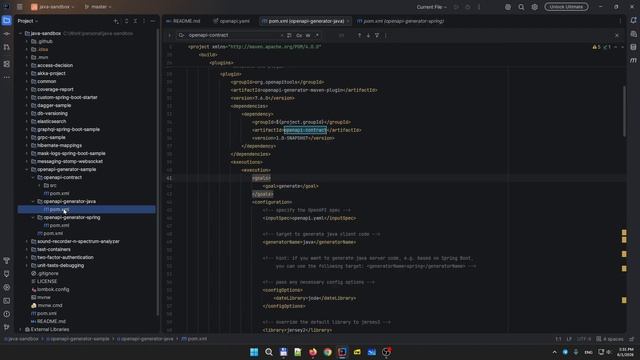
Task: Open the Maven tool window icon
Action: (x=633, y=60)
